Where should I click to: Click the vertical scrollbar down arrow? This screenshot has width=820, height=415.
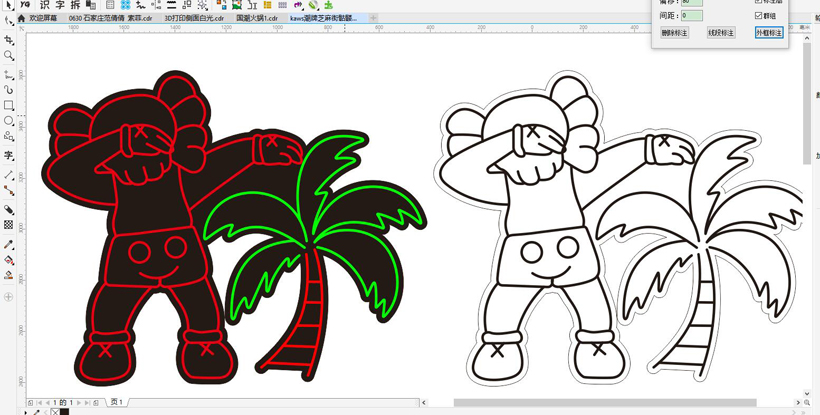(x=807, y=393)
